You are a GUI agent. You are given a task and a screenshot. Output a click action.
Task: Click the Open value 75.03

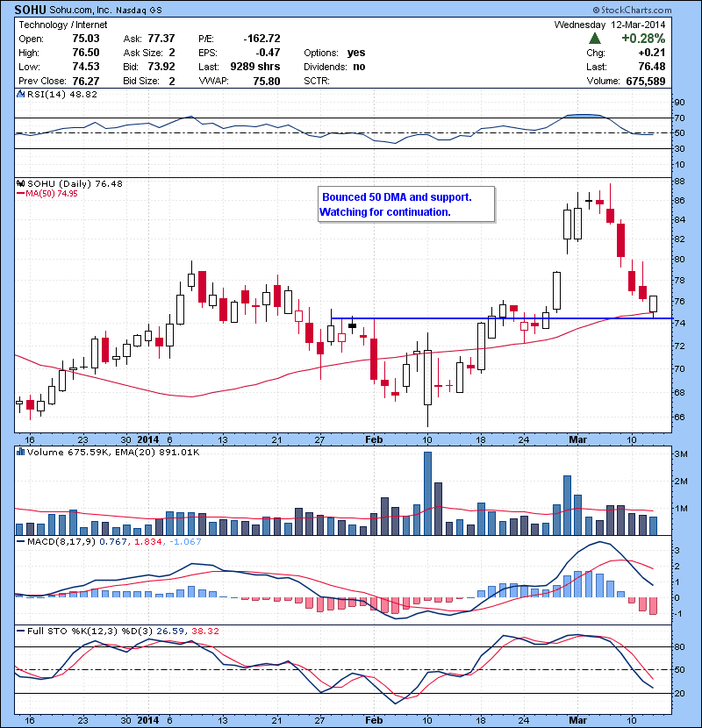click(x=86, y=38)
